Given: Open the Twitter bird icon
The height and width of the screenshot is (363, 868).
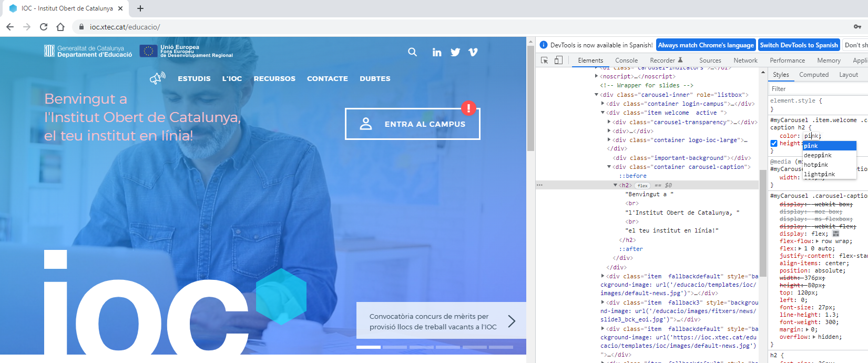Looking at the screenshot, I should pos(455,52).
